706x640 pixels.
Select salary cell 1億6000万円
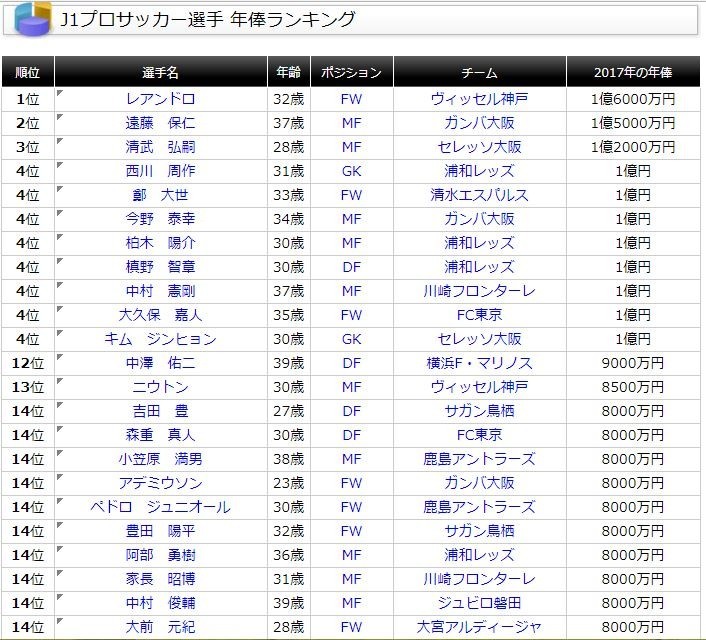[633, 99]
